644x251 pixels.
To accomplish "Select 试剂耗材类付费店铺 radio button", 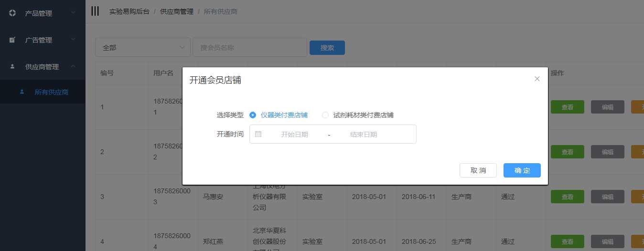I will 325,115.
